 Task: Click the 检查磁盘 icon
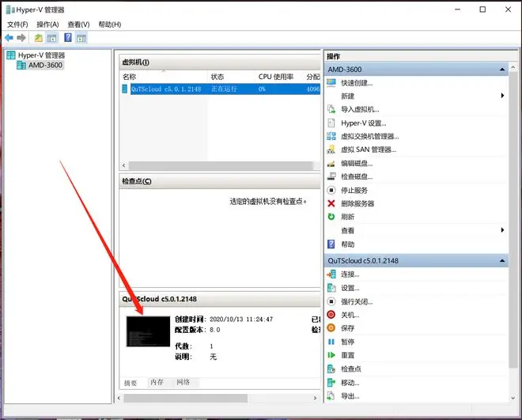pos(331,176)
